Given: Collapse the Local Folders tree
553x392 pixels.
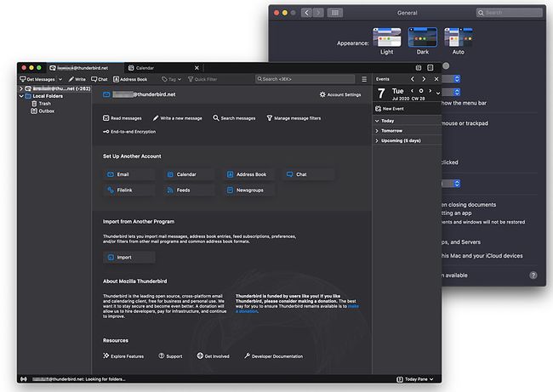Looking at the screenshot, I should point(21,96).
